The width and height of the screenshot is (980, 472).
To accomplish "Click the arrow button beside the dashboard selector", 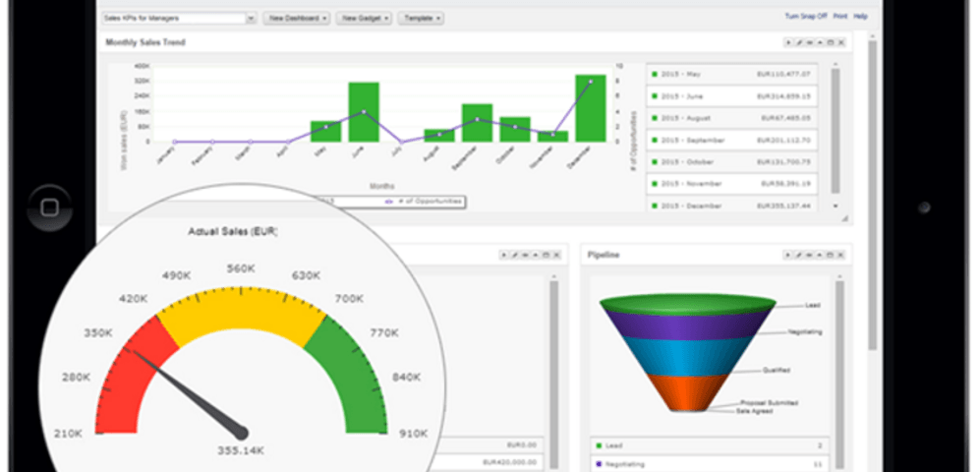I will click(x=252, y=18).
